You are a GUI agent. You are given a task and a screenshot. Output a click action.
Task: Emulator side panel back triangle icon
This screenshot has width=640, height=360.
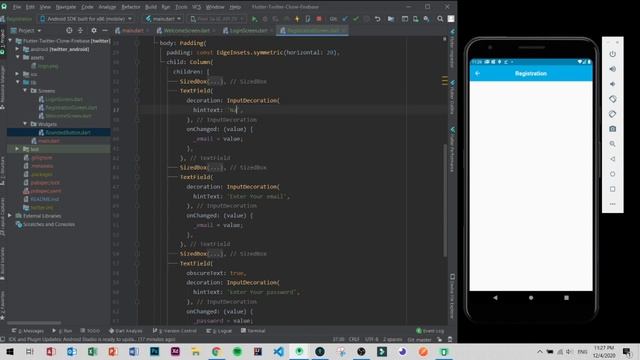coord(612,159)
